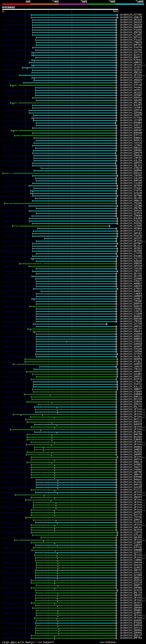Screen dimensions: 146x644
Task: Select the UniRef100_A5BG56 hit
Action: tap(131, 264)
